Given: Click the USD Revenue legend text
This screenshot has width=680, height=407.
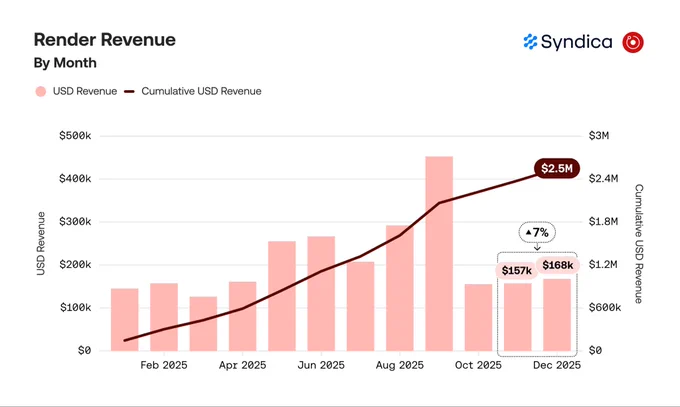Looking at the screenshot, I should coord(85,92).
